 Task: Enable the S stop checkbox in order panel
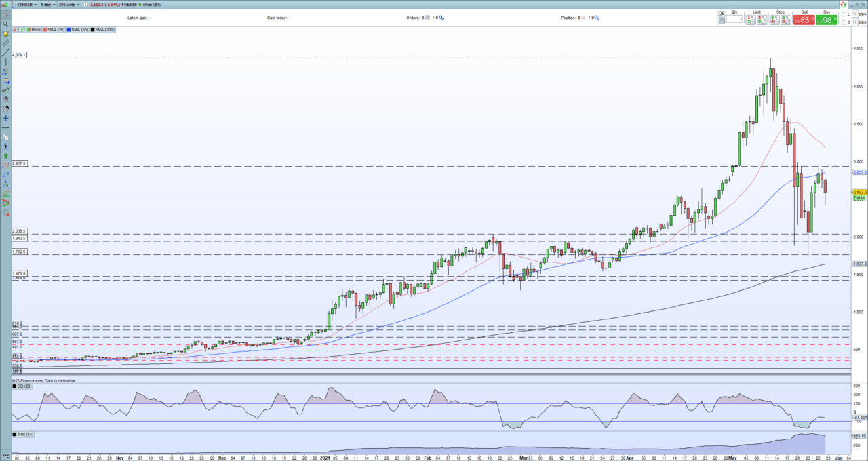tap(846, 22)
